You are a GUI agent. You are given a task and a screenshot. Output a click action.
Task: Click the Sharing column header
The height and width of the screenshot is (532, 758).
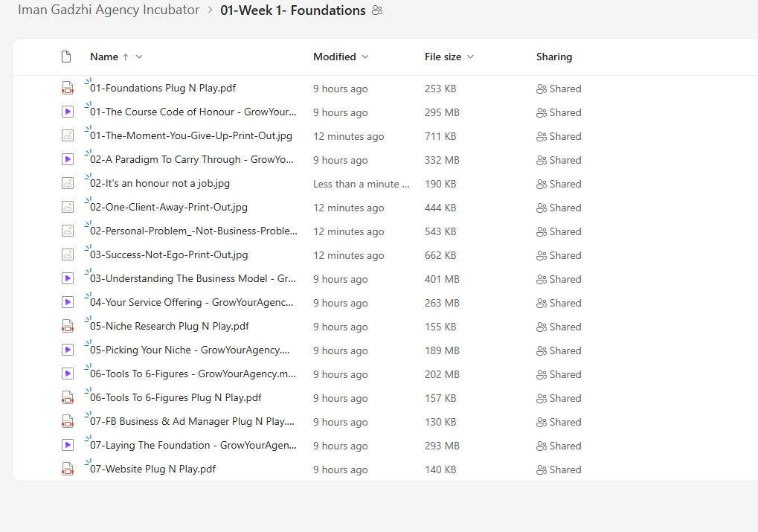(553, 57)
